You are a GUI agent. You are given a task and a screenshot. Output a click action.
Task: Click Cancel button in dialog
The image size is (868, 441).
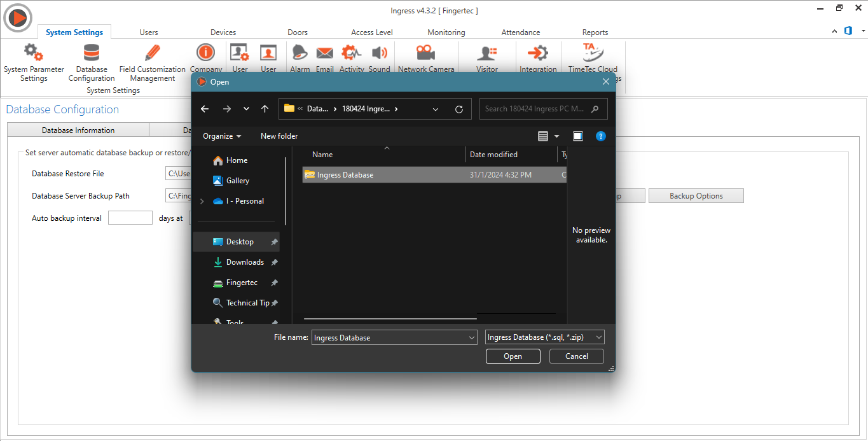click(x=577, y=356)
